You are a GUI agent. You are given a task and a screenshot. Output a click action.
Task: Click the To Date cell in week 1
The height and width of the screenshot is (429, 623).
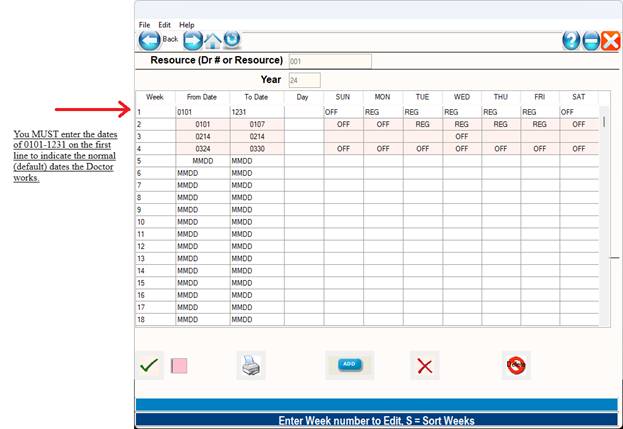click(257, 112)
